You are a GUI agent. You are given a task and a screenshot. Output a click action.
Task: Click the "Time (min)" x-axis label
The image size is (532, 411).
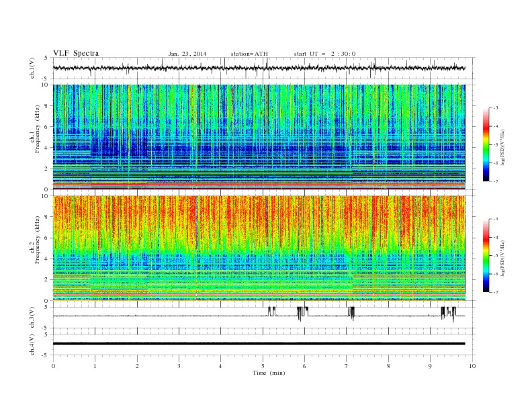pyautogui.click(x=269, y=373)
